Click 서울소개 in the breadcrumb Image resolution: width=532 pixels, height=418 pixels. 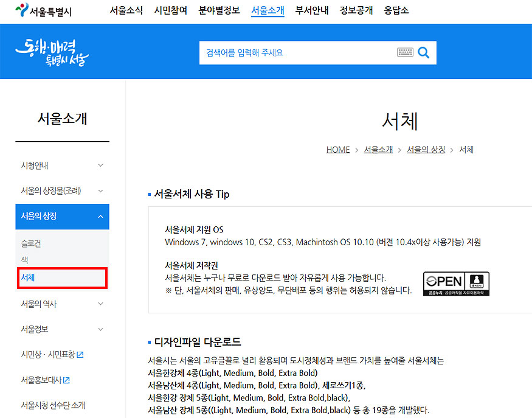click(378, 150)
